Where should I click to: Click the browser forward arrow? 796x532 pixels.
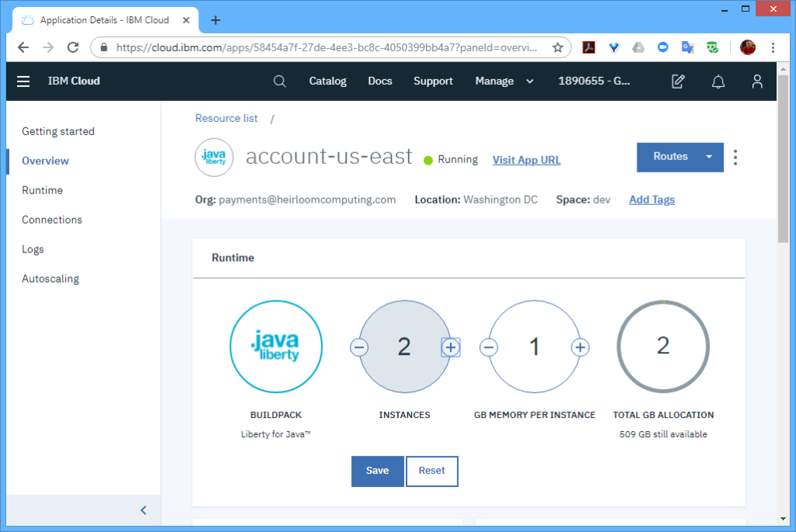(48, 47)
